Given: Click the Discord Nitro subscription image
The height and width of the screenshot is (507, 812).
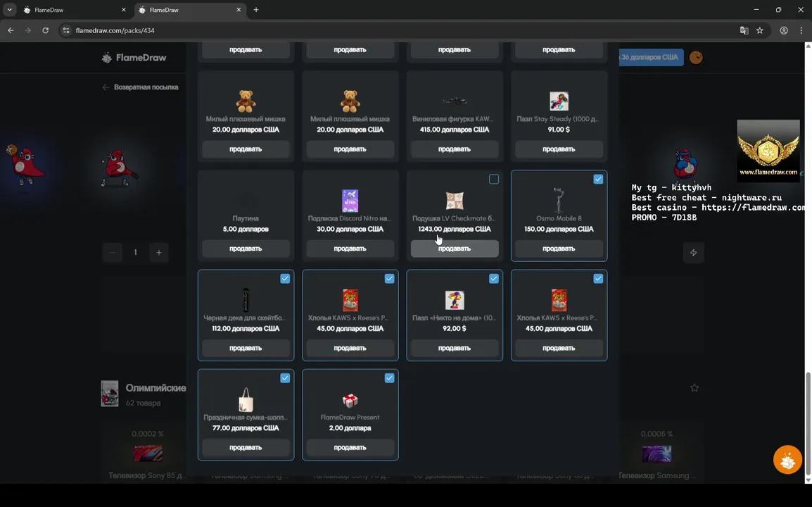Looking at the screenshot, I should point(350,201).
